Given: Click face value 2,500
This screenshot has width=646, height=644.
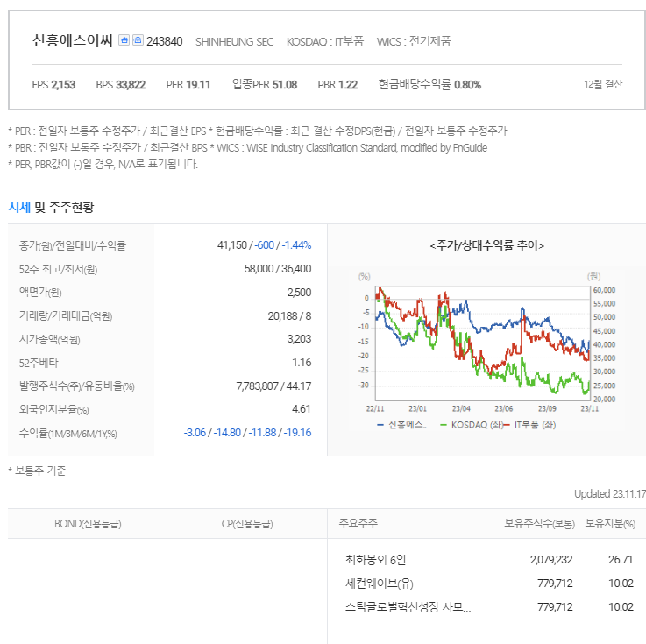Looking at the screenshot, I should (x=299, y=293).
